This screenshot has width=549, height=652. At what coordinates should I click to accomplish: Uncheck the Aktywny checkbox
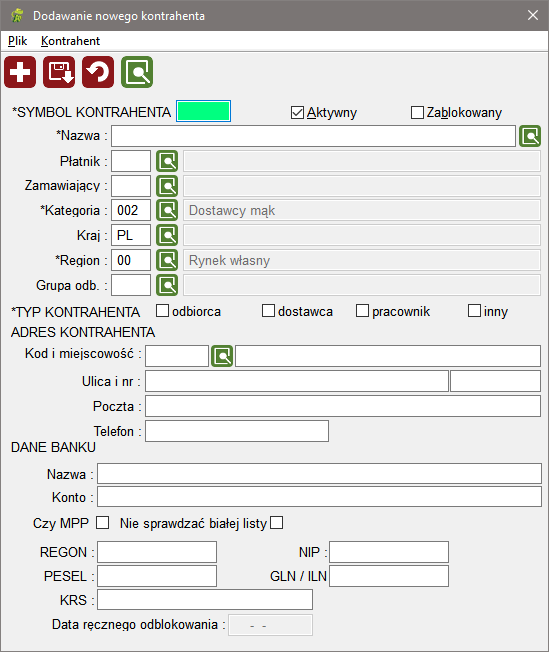point(297,112)
